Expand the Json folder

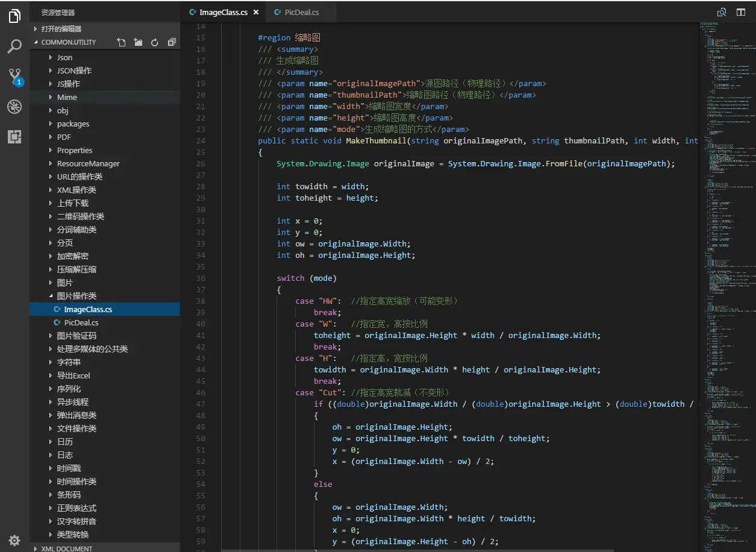coord(64,57)
